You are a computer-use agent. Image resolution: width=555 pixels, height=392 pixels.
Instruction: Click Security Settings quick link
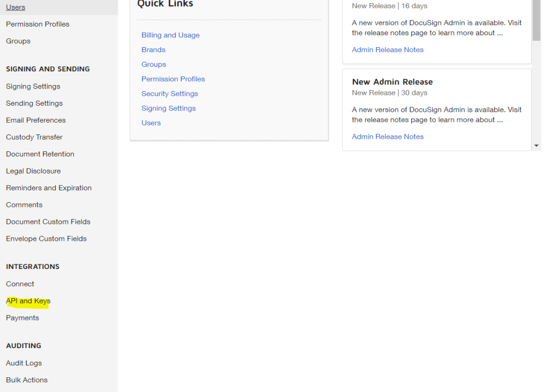170,94
